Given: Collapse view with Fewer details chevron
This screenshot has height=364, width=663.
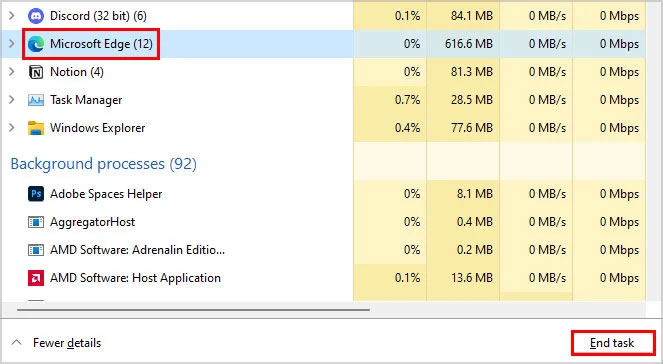Looking at the screenshot, I should pos(16,342).
